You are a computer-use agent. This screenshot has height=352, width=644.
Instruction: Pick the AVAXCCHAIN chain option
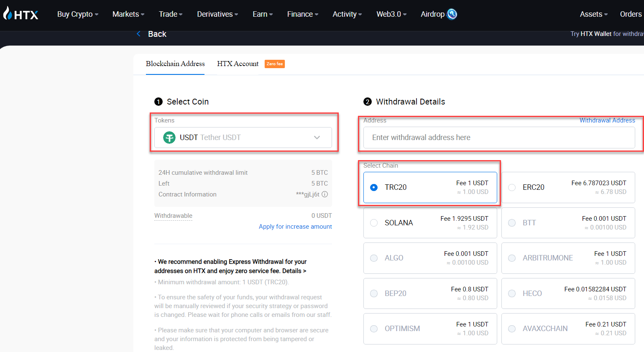pyautogui.click(x=568, y=329)
